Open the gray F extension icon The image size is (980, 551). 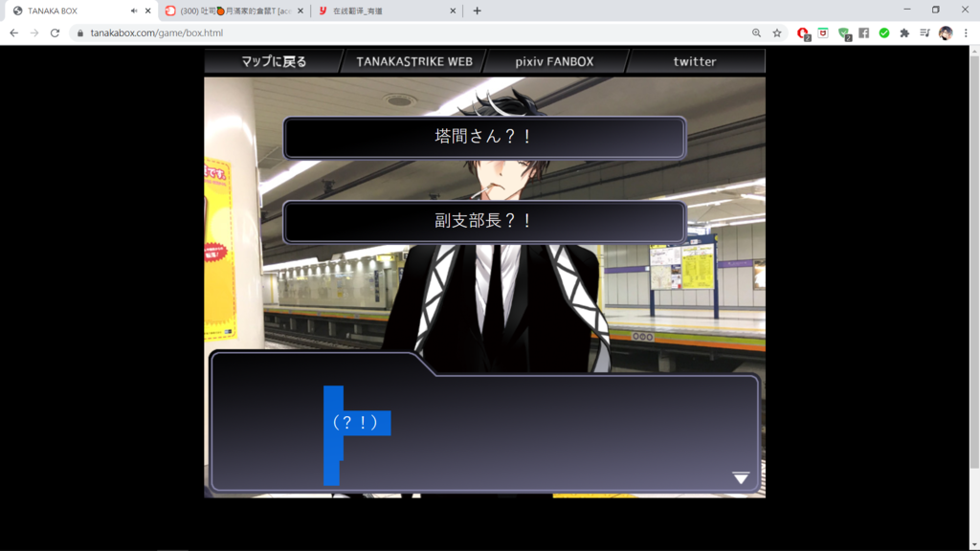864,33
